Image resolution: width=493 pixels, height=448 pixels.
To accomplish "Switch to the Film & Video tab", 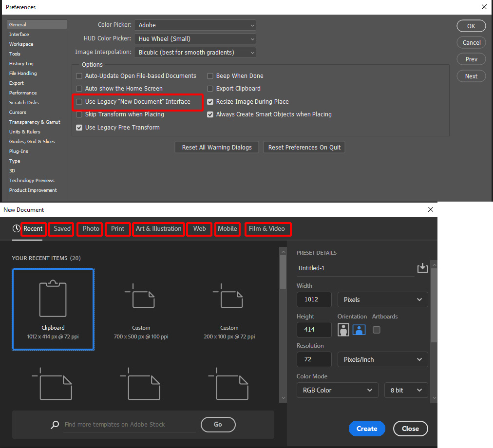I will coord(267,229).
